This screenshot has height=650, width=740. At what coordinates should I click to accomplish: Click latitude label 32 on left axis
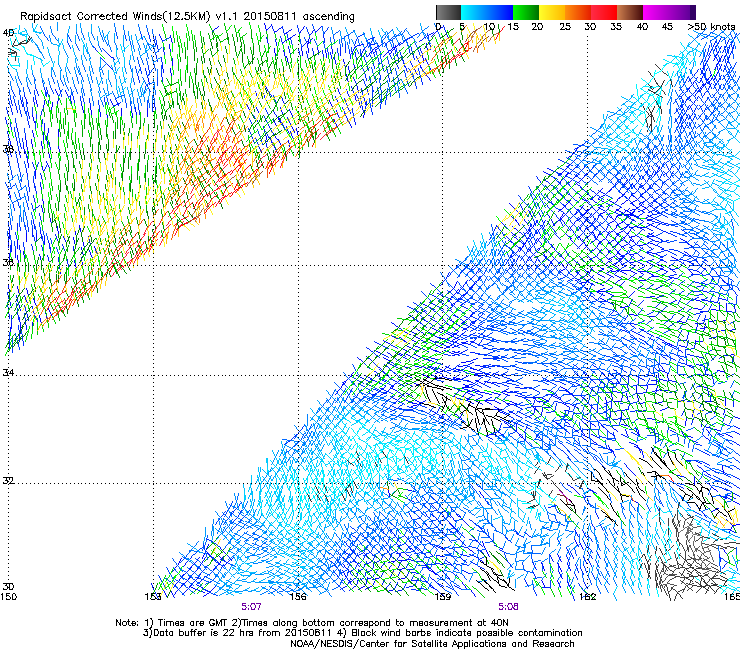coord(8,481)
